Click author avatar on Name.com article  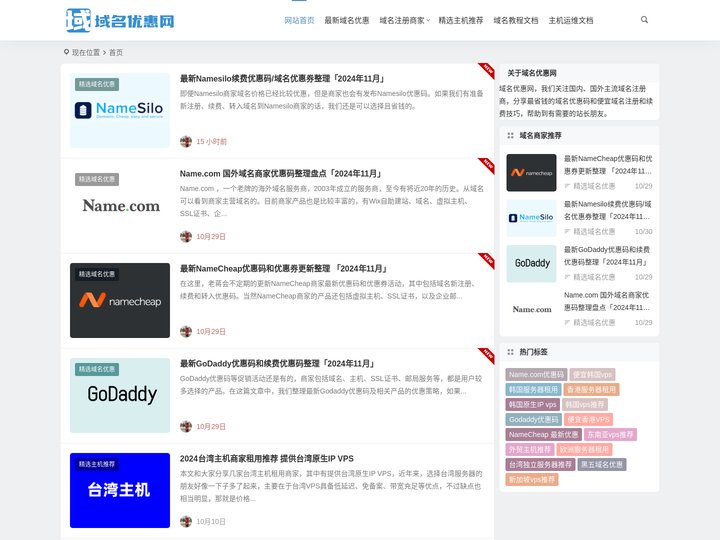coord(186,236)
